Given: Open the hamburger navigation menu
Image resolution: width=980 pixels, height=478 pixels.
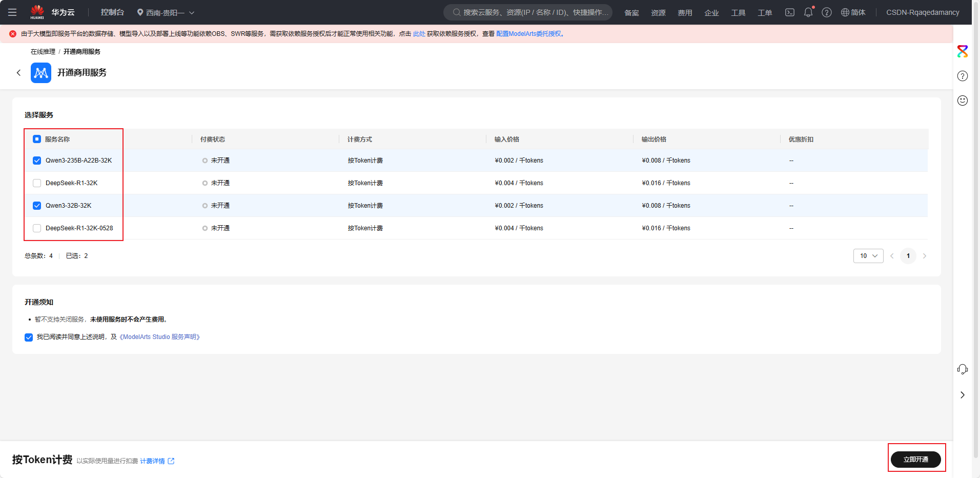Looking at the screenshot, I should click(12, 12).
